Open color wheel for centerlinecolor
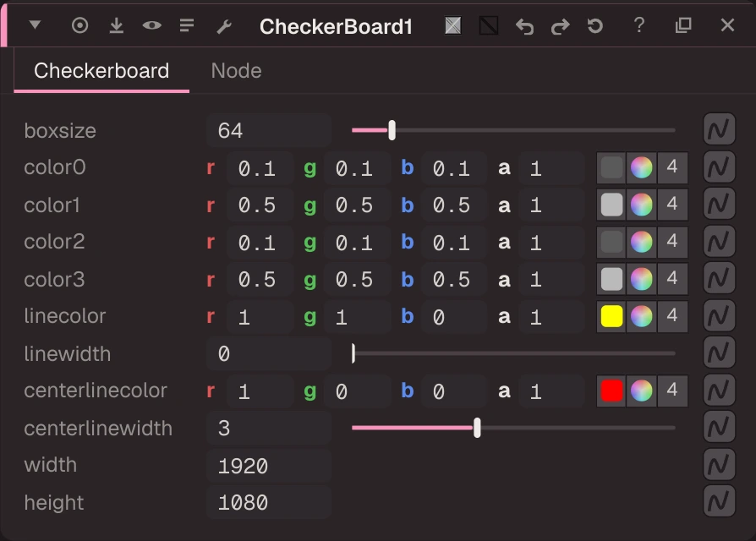The image size is (756, 541). [x=641, y=391]
